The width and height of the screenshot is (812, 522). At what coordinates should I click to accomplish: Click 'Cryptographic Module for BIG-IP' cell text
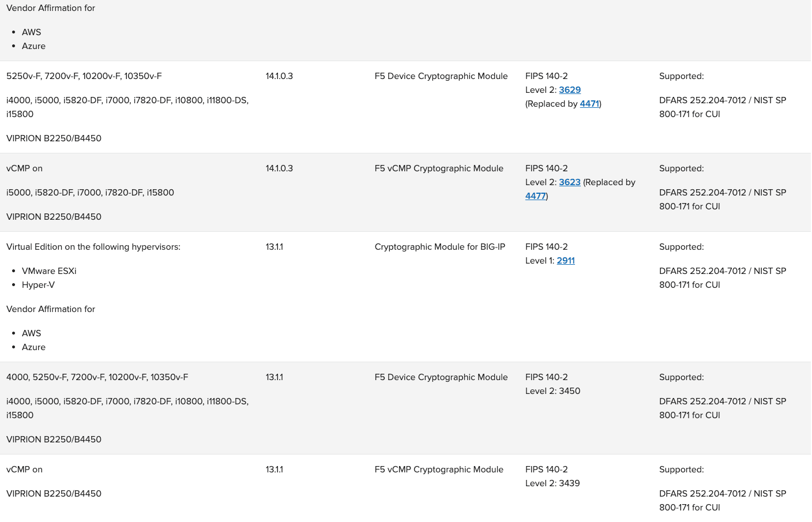440,247
